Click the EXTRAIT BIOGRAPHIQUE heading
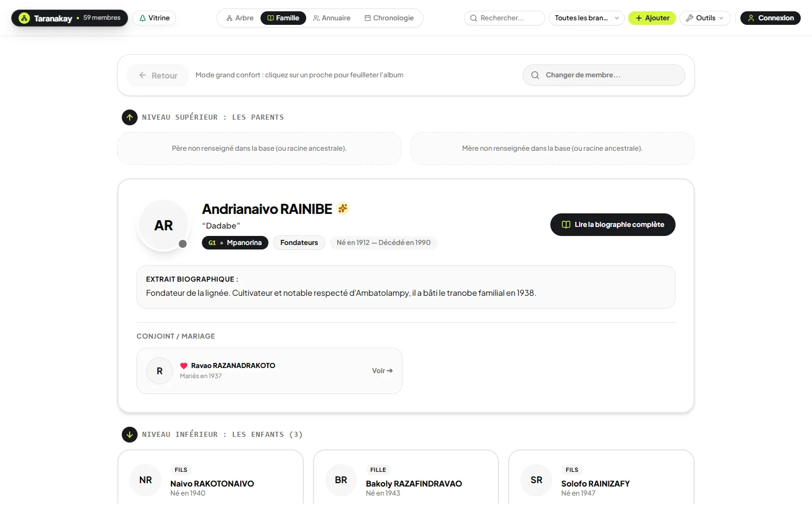This screenshot has width=812, height=508. (x=192, y=279)
